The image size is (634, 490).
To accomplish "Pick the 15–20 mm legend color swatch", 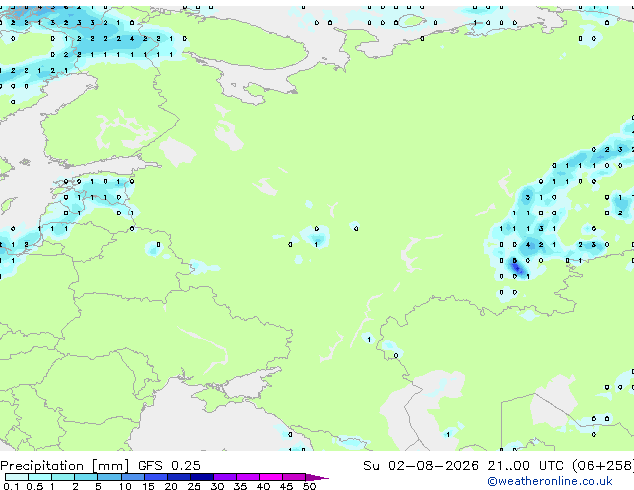I will pos(156,477).
